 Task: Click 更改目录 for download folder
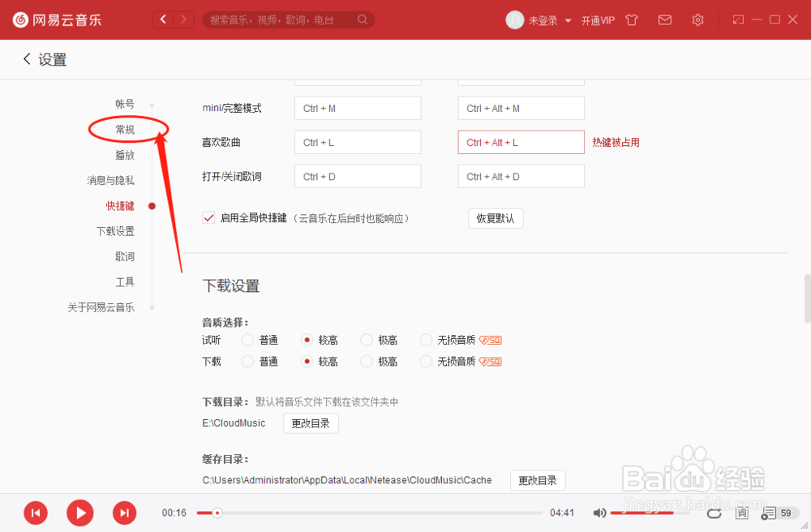[311, 423]
